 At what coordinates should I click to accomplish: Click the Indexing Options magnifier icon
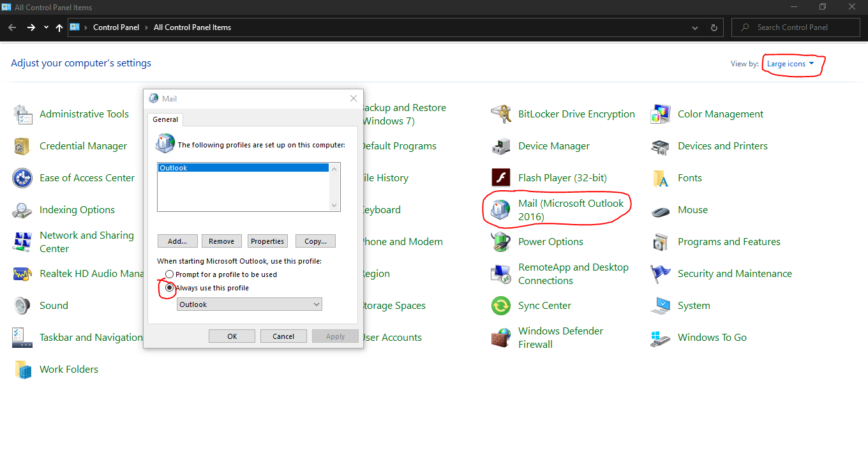[x=22, y=210]
